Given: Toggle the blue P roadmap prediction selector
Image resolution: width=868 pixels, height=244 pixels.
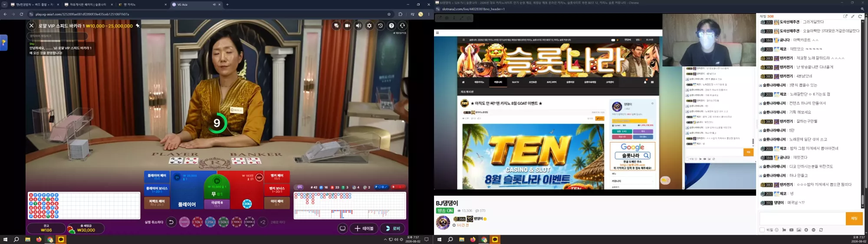Looking at the screenshot, I should 381,187.
